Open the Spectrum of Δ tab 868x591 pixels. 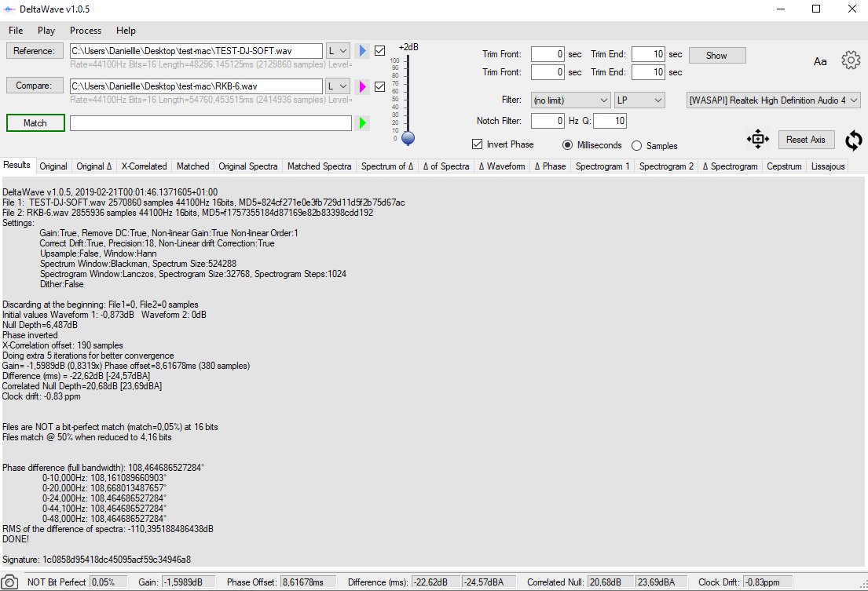point(387,166)
